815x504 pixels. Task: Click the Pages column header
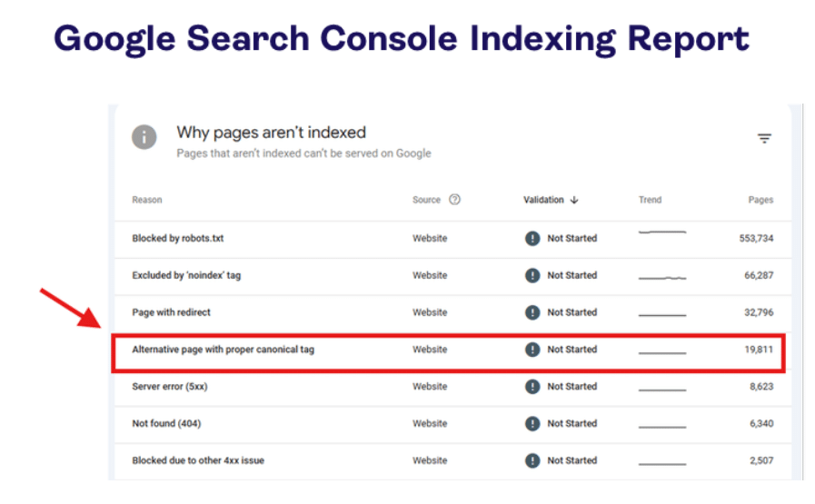point(760,200)
